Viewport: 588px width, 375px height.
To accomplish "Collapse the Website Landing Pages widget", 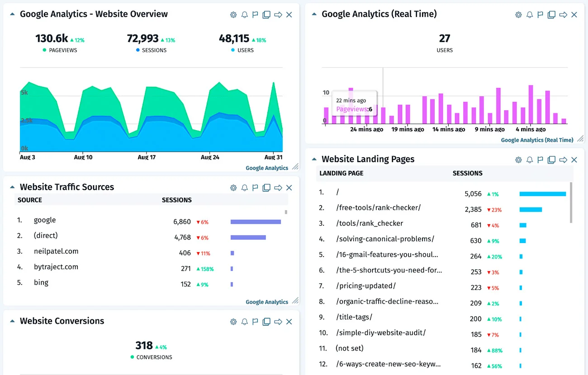I will pyautogui.click(x=314, y=159).
